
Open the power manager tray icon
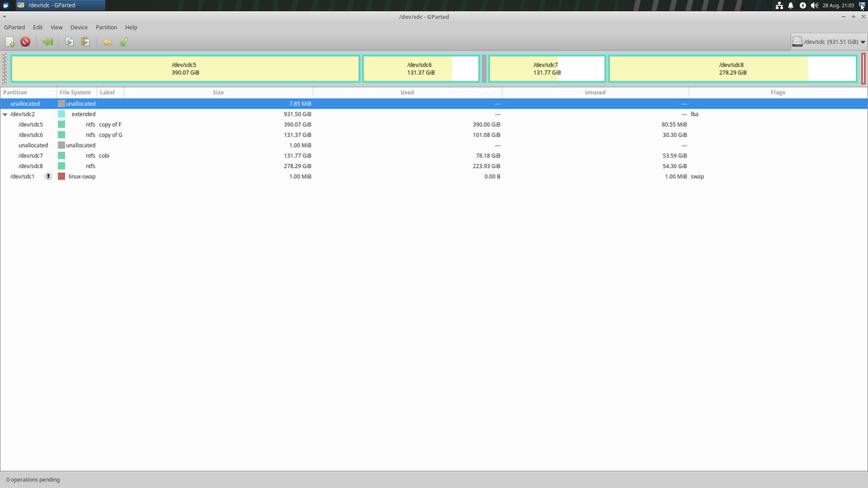point(803,5)
